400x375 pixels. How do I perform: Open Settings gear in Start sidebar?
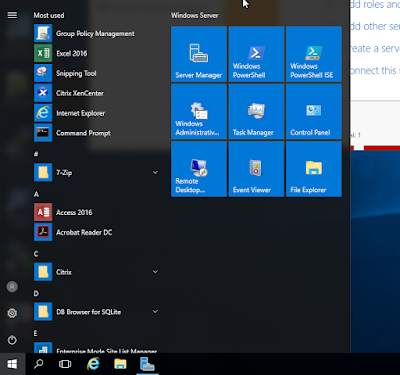(12, 313)
